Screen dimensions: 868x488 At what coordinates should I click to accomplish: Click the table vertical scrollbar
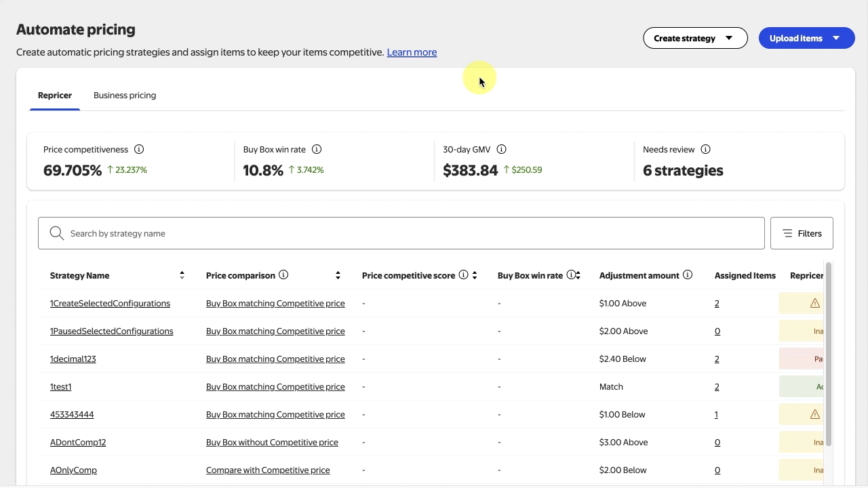click(x=829, y=354)
